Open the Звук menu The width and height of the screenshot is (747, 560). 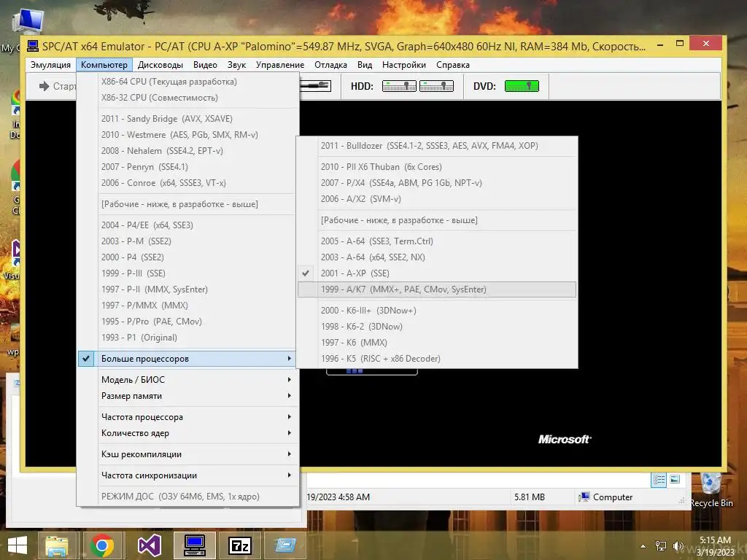tap(236, 65)
